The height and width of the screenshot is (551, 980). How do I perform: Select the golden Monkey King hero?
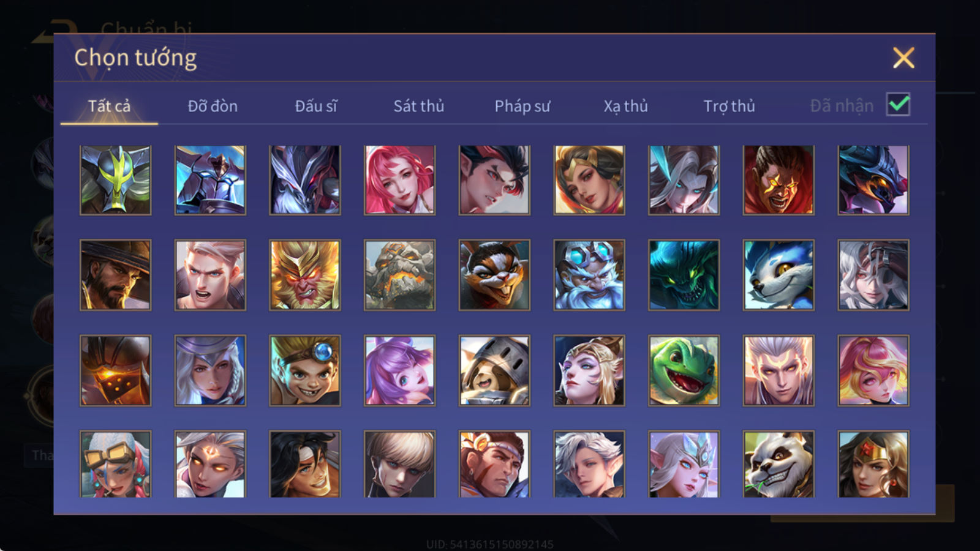click(304, 275)
